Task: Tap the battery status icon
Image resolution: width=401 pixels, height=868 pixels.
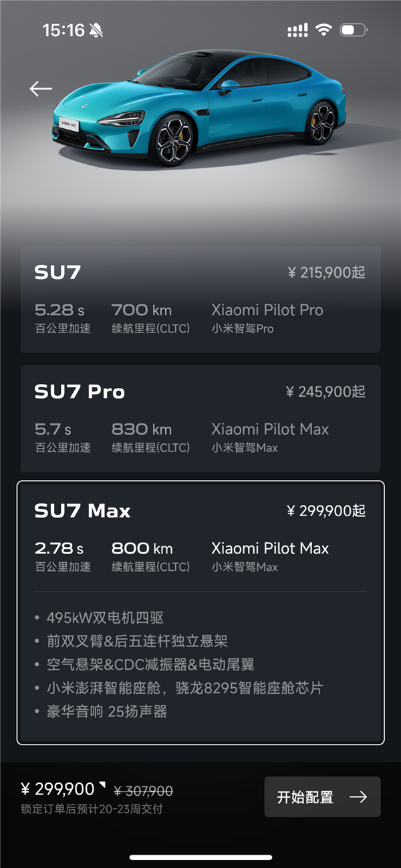Action: 353,30
